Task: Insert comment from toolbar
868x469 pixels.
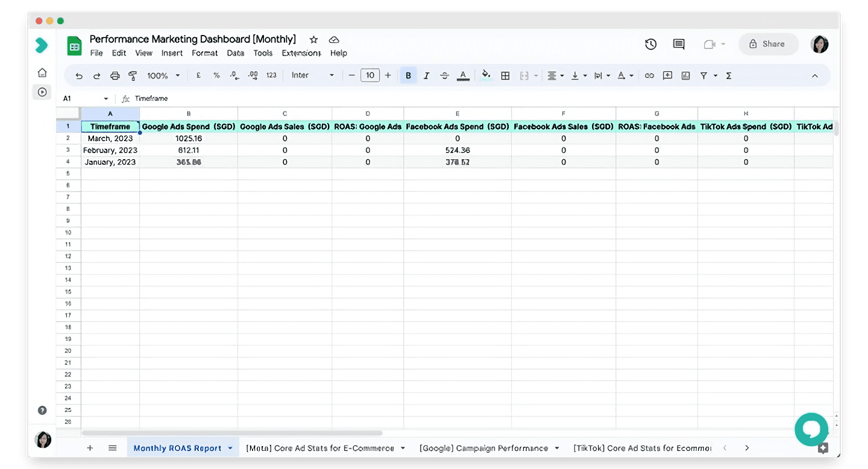Action: (667, 76)
